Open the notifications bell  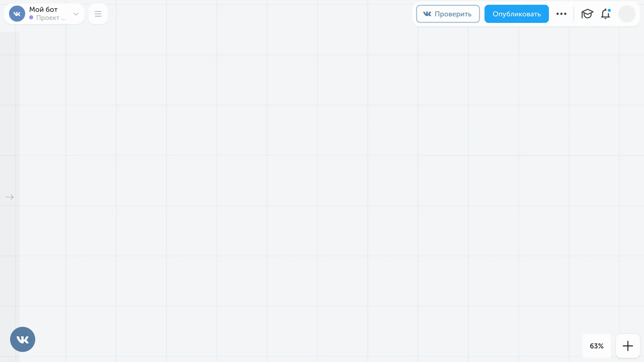click(606, 14)
